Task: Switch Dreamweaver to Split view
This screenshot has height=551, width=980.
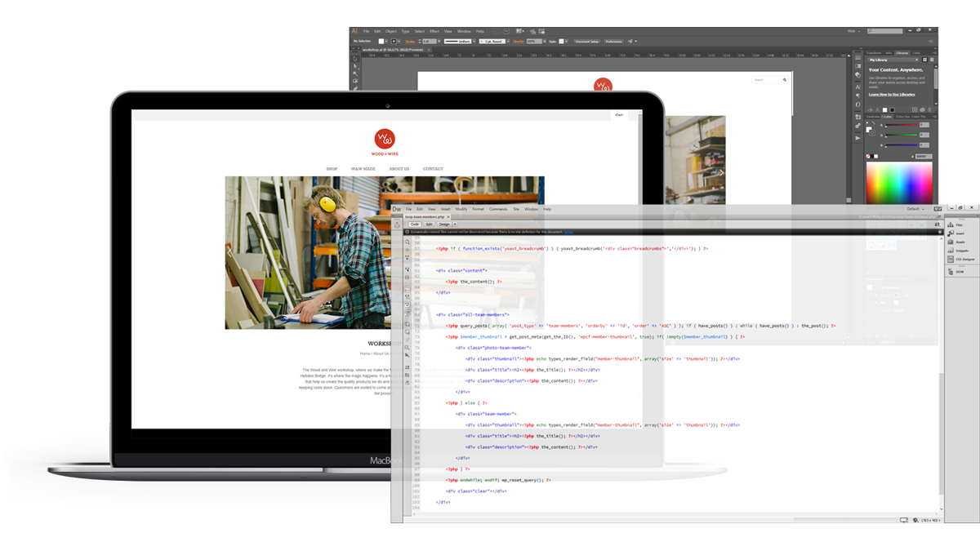Action: click(430, 224)
